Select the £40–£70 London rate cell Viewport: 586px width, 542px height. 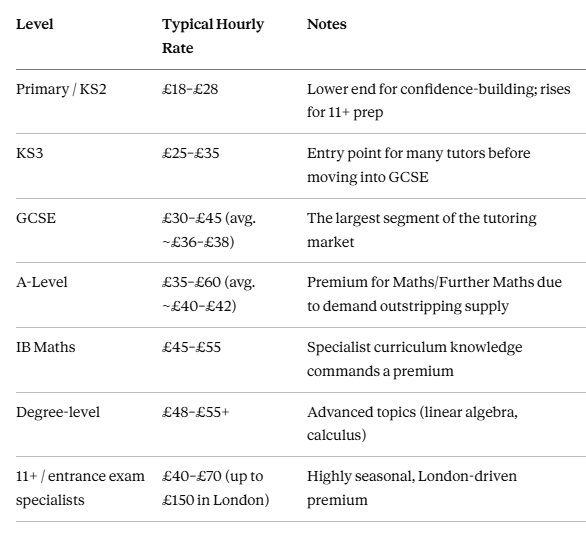(216, 488)
